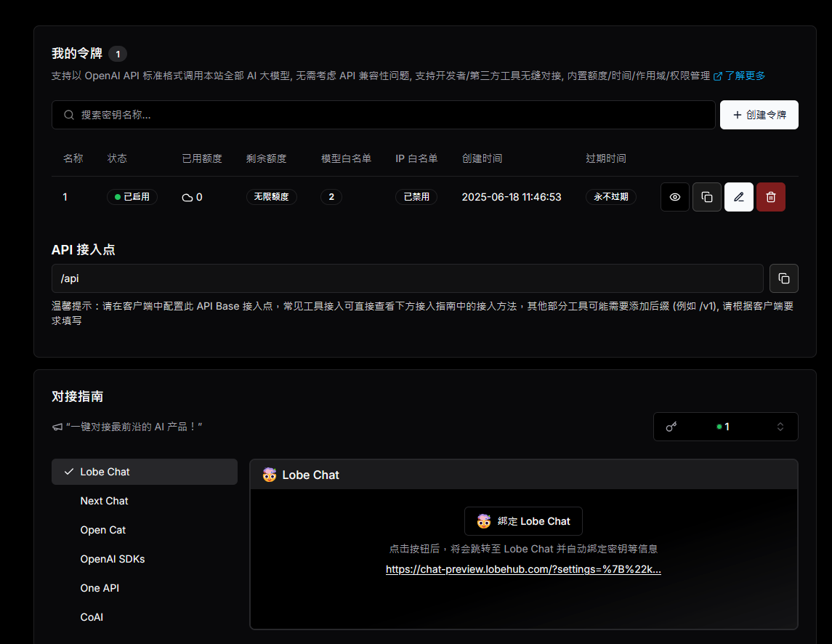Choose Open Cat from the list

click(102, 530)
